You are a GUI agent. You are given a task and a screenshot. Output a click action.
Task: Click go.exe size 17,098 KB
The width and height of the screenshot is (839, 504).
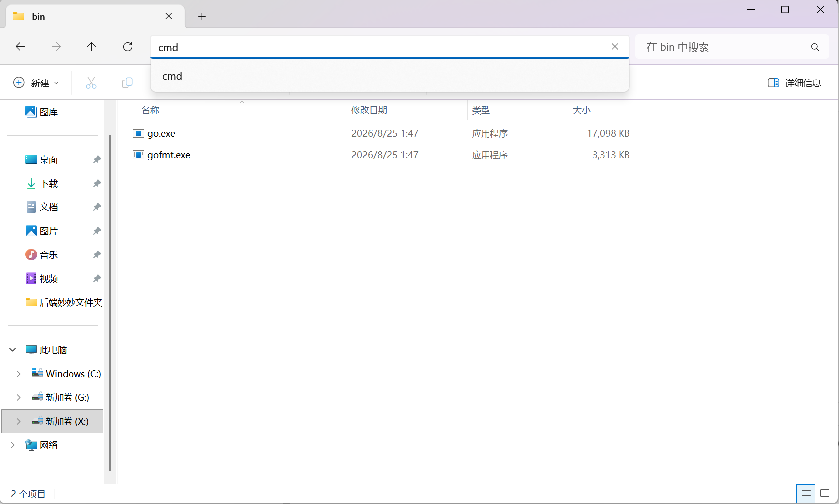608,133
